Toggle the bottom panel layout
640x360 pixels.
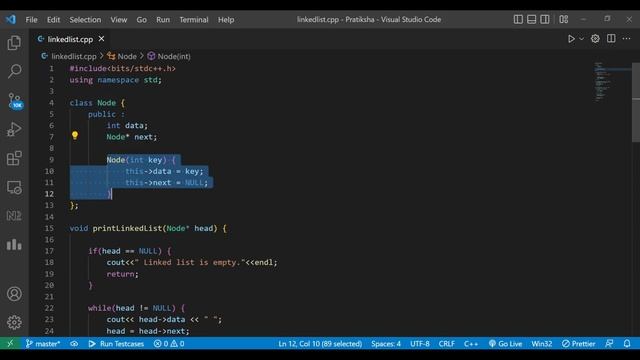531,19
